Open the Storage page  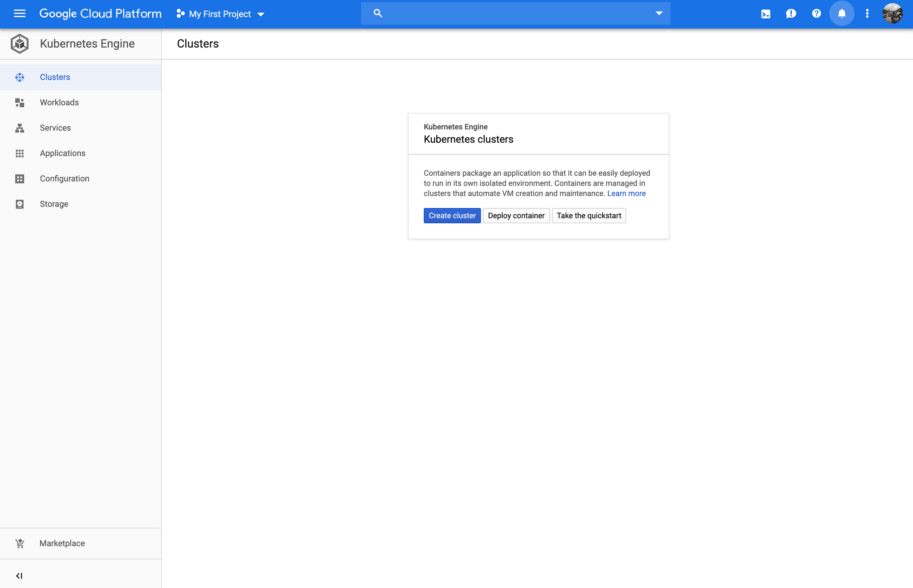pyautogui.click(x=81, y=204)
